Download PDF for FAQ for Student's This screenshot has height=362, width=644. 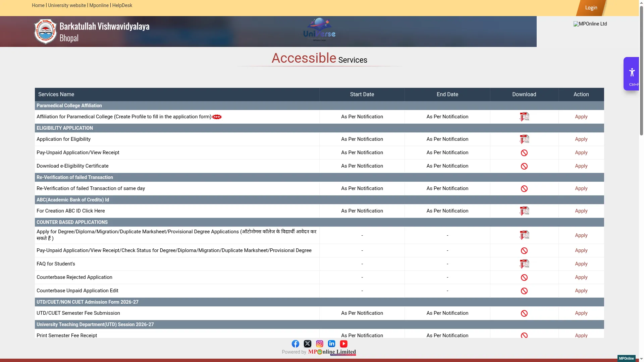(524, 264)
